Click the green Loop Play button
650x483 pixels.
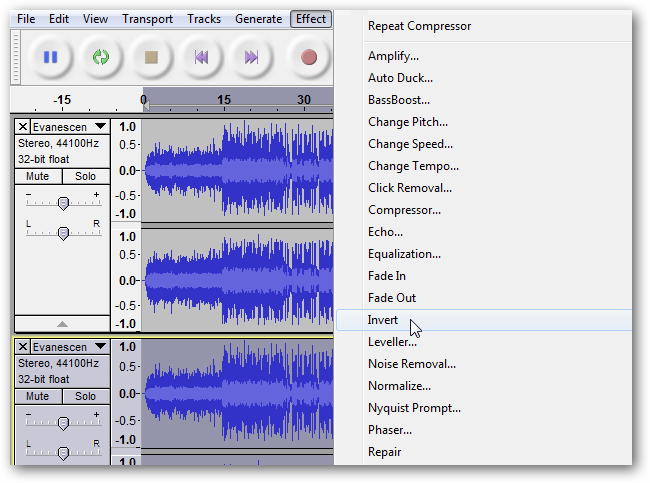(101, 57)
